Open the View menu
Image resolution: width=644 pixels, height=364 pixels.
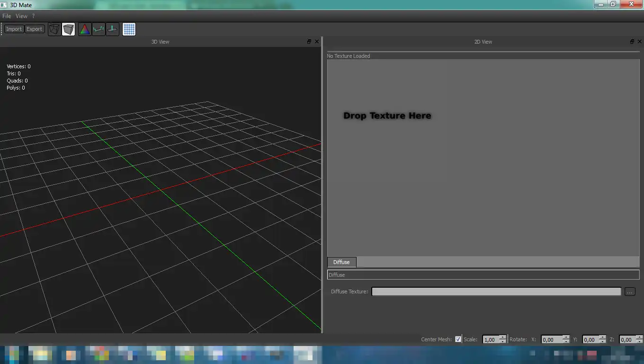[x=21, y=16]
